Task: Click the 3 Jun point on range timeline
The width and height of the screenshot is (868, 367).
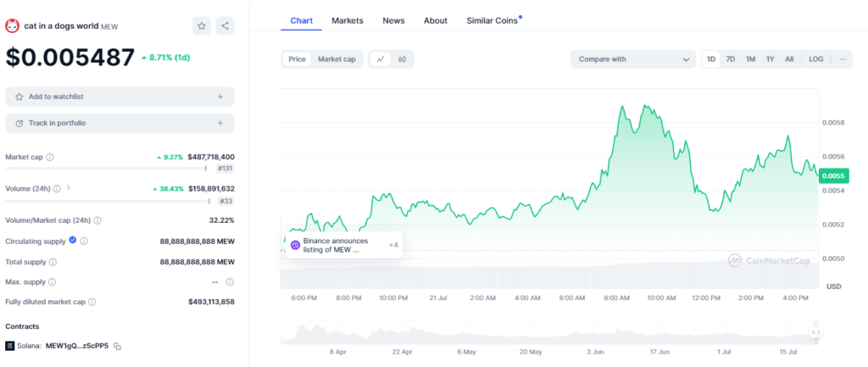Action: point(595,352)
